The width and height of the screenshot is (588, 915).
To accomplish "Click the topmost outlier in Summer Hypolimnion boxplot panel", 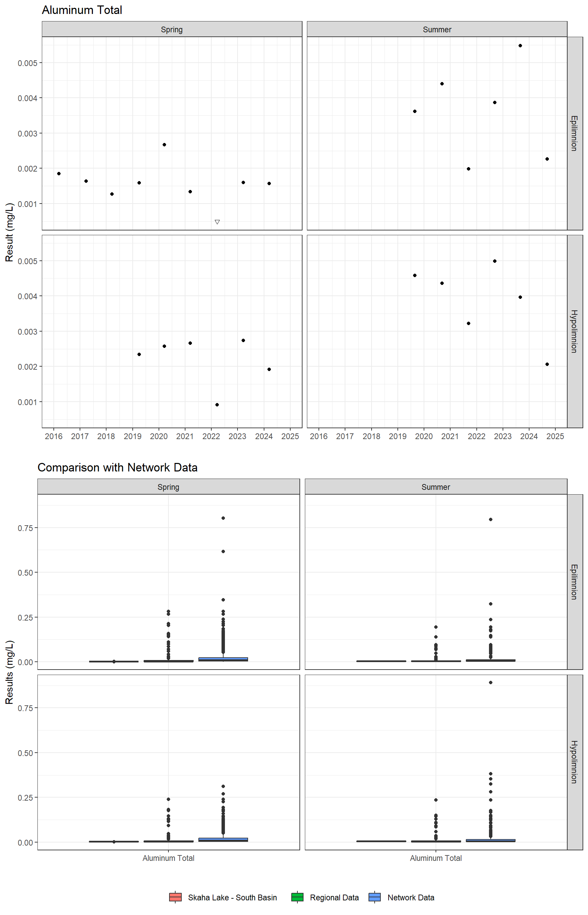I will [x=491, y=683].
